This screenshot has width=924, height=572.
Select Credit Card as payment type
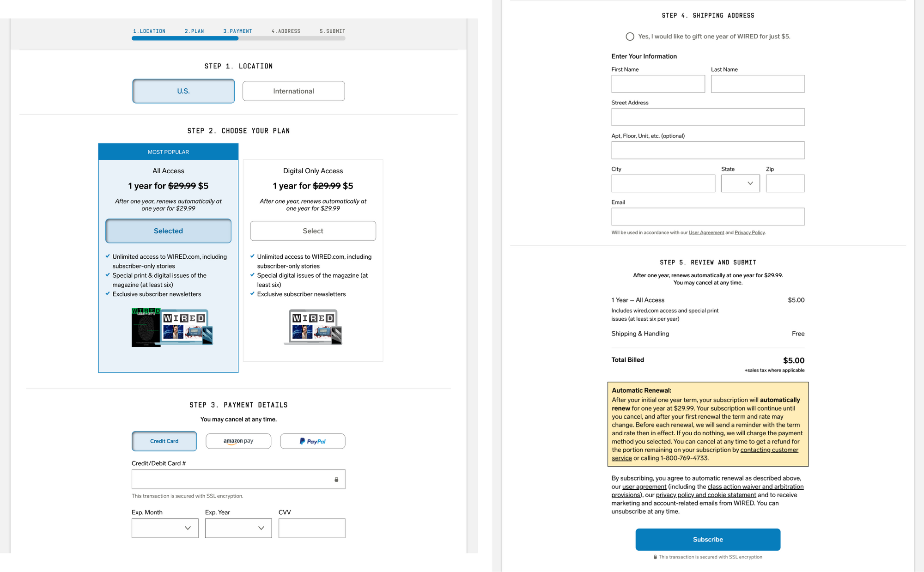tap(164, 441)
